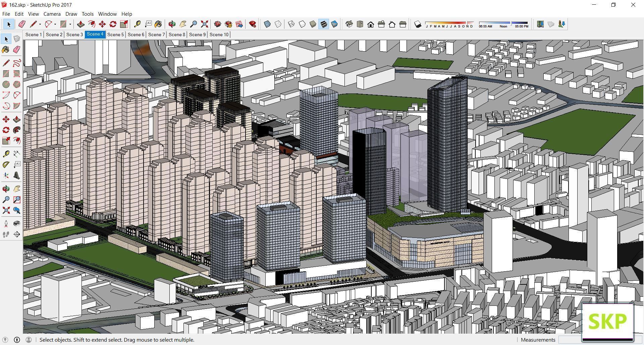644x345 pixels.
Task: Toggle Show/Hide Shadows button
Action: (x=418, y=24)
